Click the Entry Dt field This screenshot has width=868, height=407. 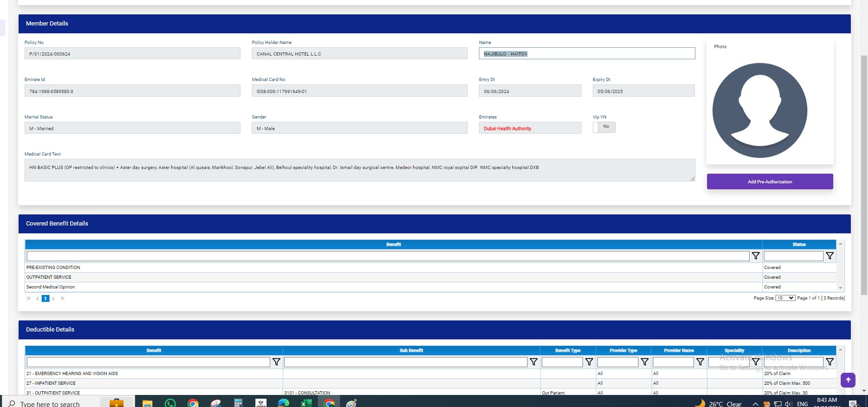pos(530,91)
